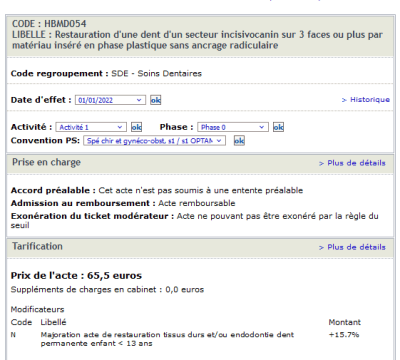Confirm Activité with its ok button
Screen dimensions: 400x360
click(x=136, y=127)
